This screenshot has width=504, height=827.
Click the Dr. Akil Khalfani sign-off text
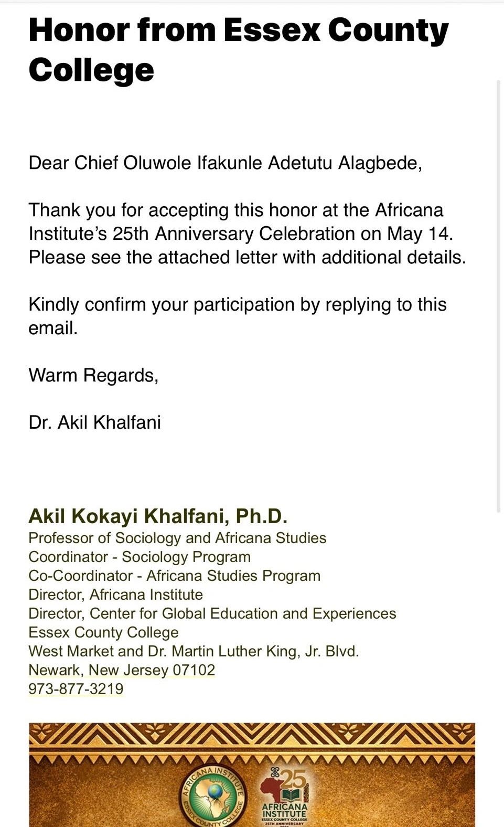coord(95,422)
